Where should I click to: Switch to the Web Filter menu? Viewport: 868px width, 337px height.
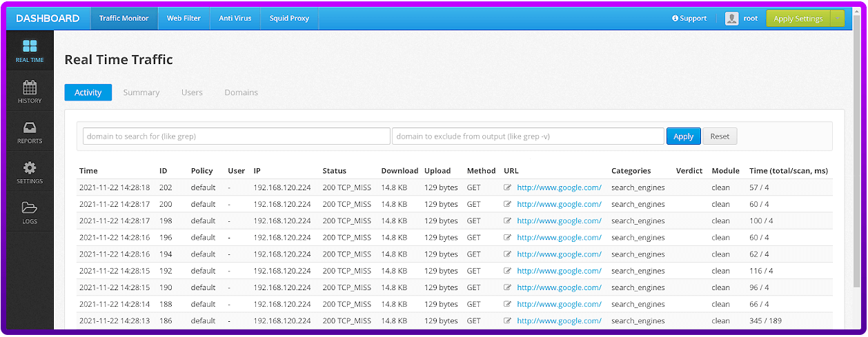[x=184, y=19]
